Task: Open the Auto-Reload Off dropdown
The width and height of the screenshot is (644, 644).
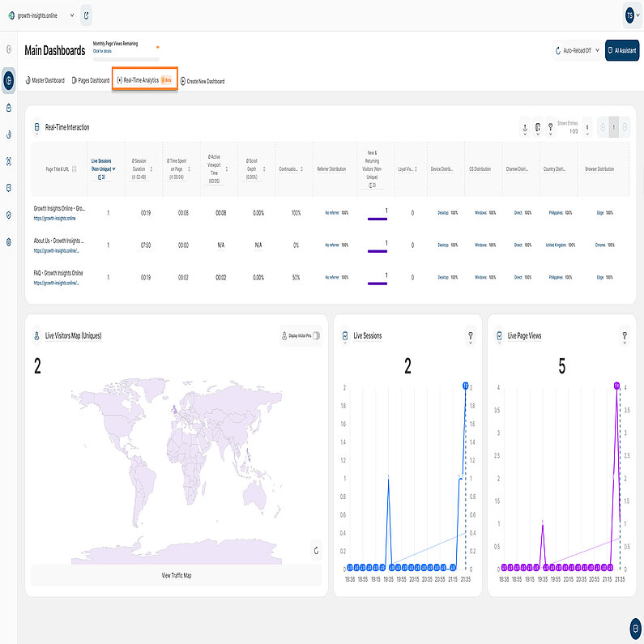Action: tap(577, 50)
